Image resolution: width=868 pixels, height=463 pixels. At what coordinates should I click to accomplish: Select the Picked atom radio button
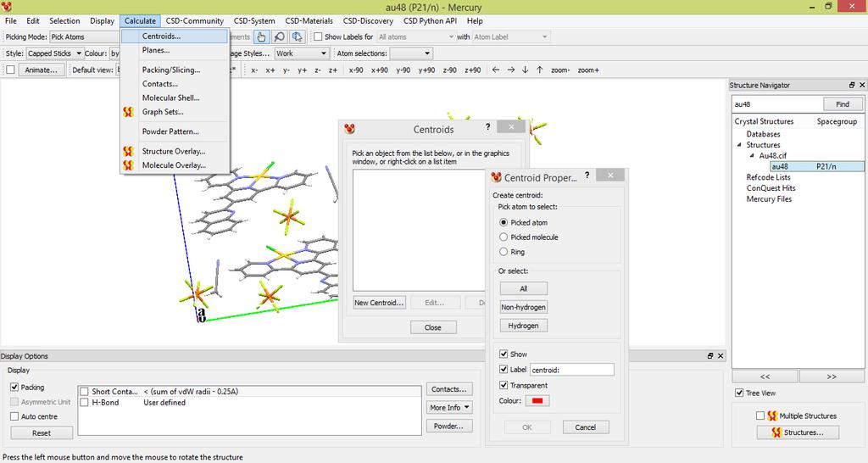click(x=504, y=222)
